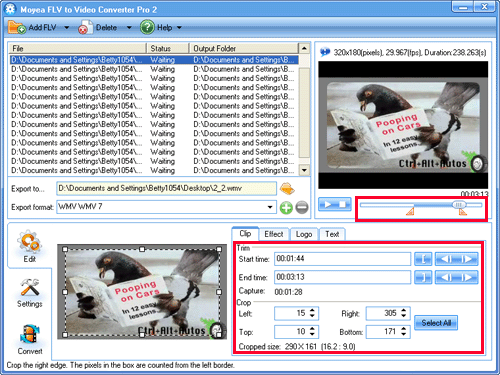Stop the preview video
Screen dimensions: 500x375
click(x=343, y=204)
